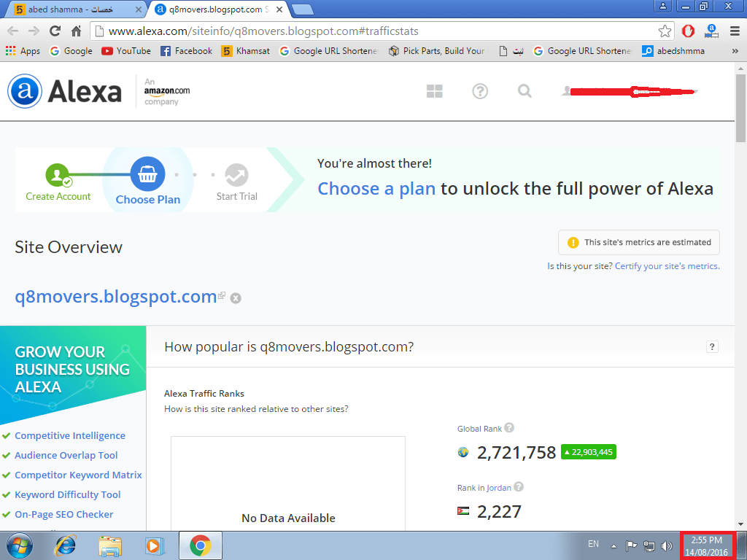Open the Alexa help question icon
747x560 pixels.
coord(480,91)
